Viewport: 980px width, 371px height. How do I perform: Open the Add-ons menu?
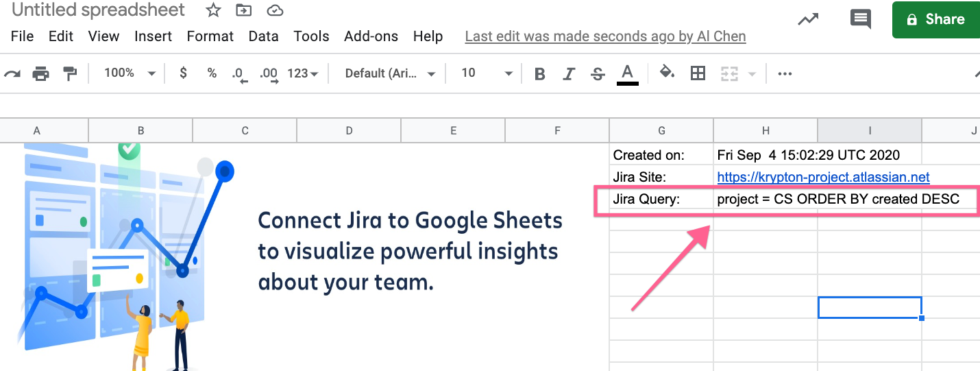click(x=371, y=36)
